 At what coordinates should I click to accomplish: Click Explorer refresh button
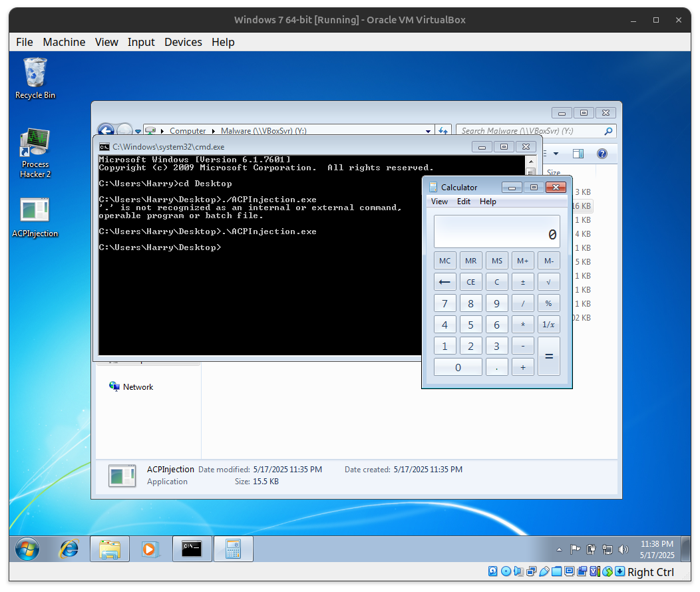[x=443, y=131]
